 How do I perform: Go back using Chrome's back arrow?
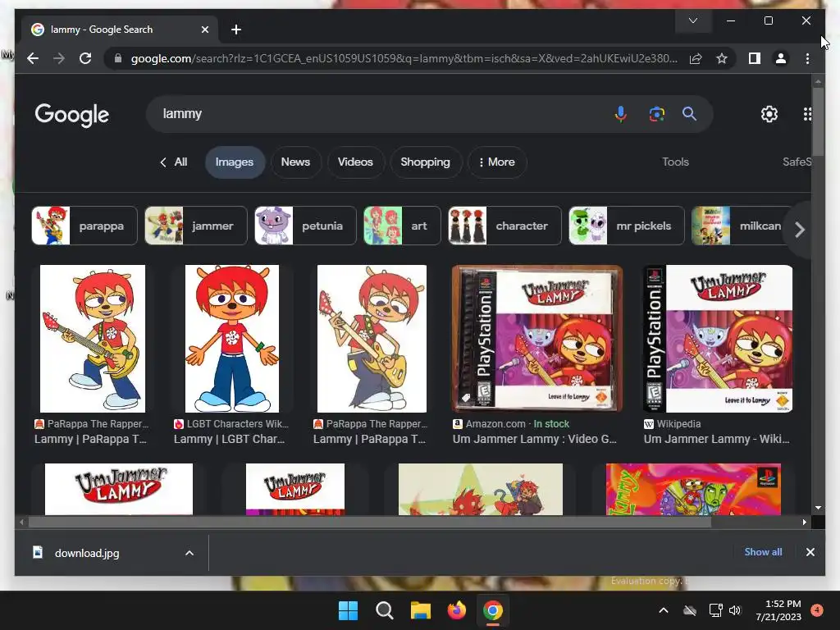[33, 58]
